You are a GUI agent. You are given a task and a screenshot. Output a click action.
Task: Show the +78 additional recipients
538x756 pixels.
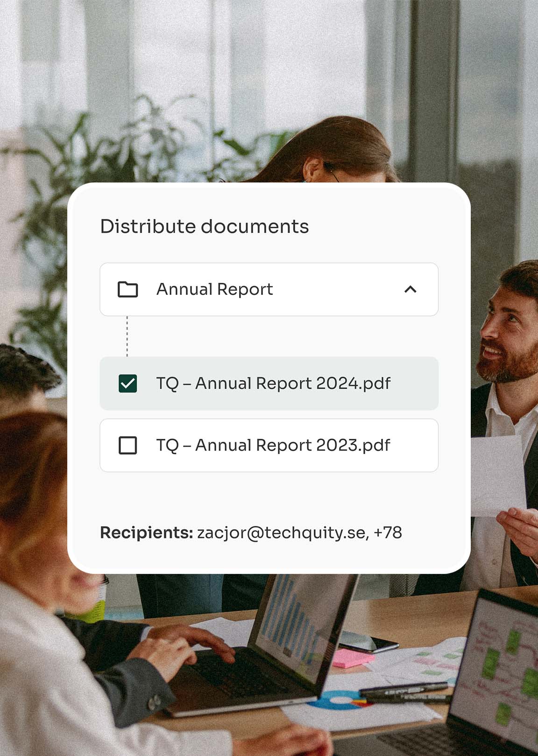pos(388,533)
